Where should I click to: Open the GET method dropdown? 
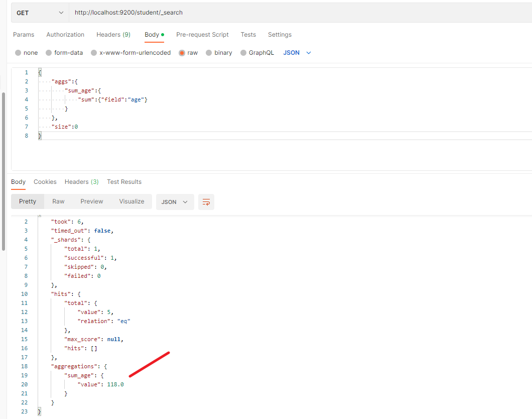point(40,13)
